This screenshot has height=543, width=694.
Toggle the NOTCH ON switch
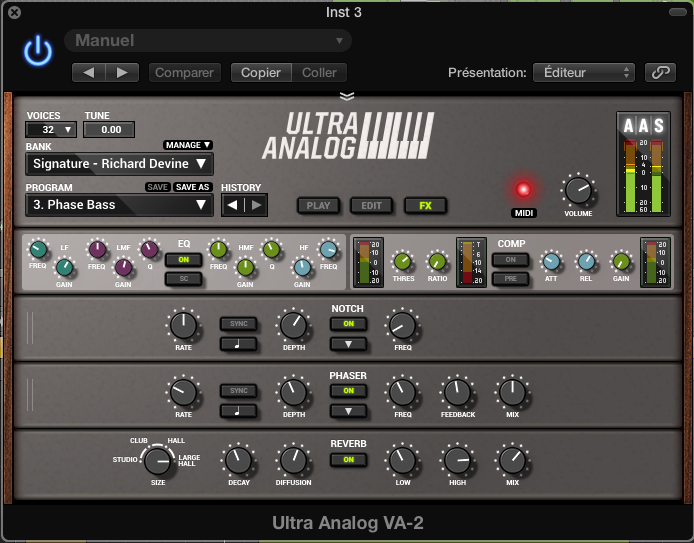coord(348,324)
